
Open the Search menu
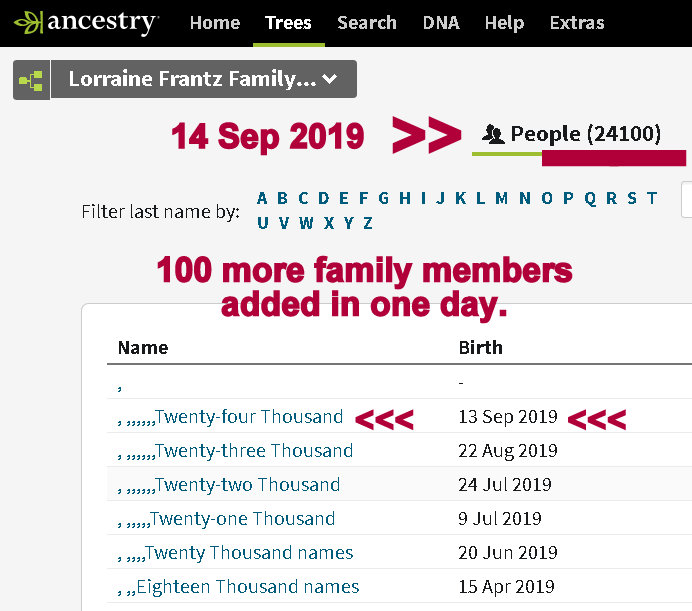point(367,23)
